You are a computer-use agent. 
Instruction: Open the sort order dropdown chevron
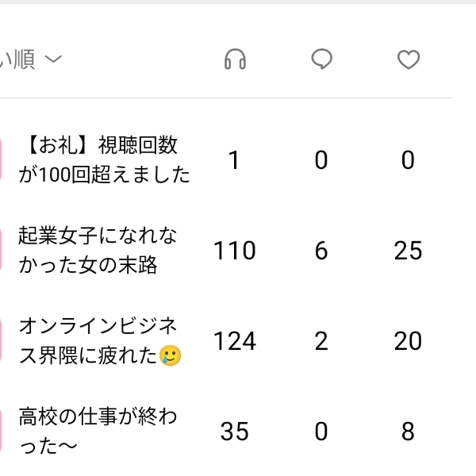pos(53,59)
